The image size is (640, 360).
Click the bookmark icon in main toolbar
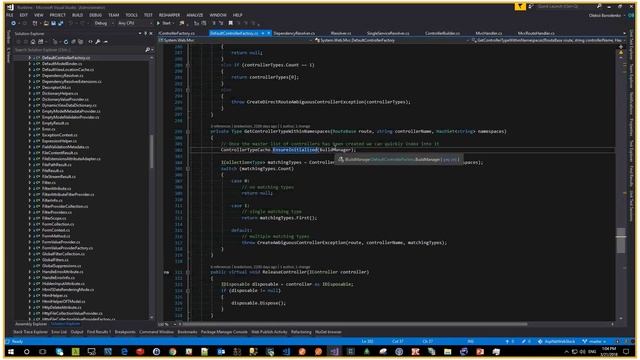pos(231,23)
